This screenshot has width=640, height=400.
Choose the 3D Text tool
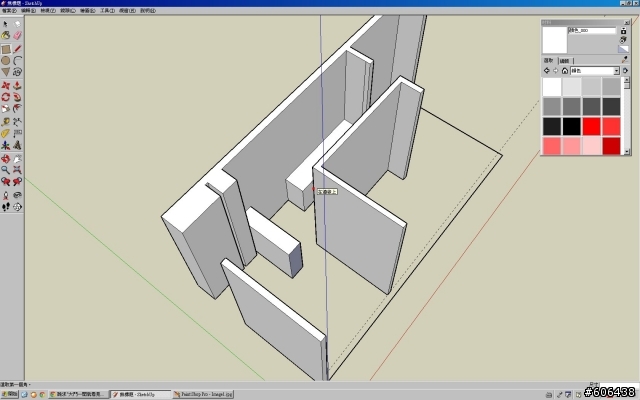[17, 145]
